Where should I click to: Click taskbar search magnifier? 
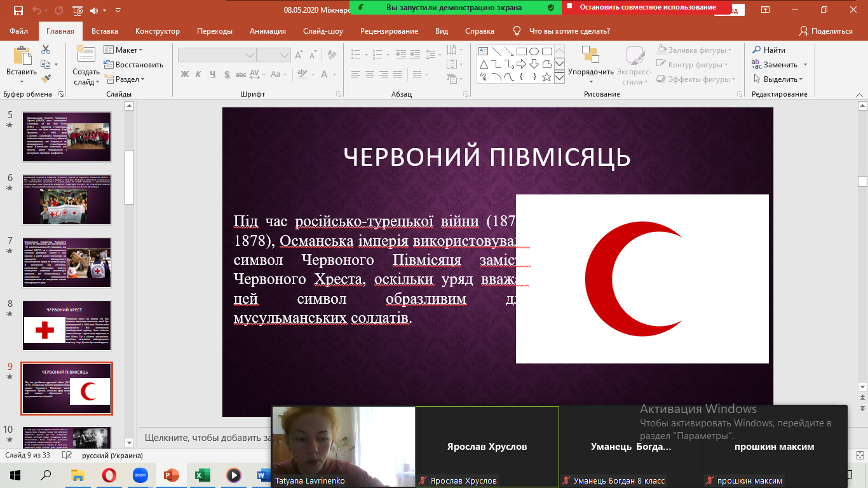click(46, 475)
